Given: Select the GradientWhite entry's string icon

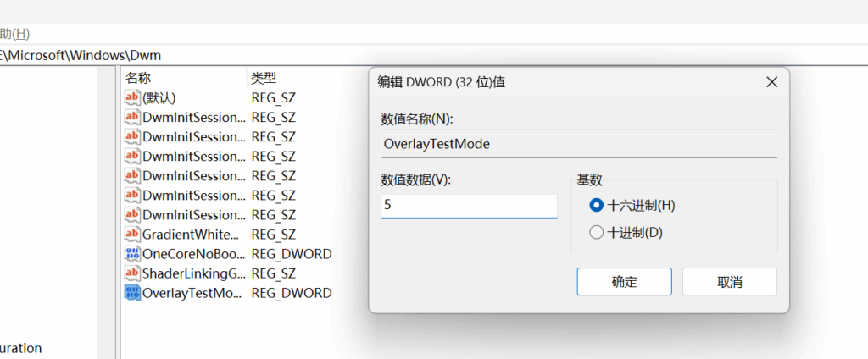Looking at the screenshot, I should coord(132,235).
